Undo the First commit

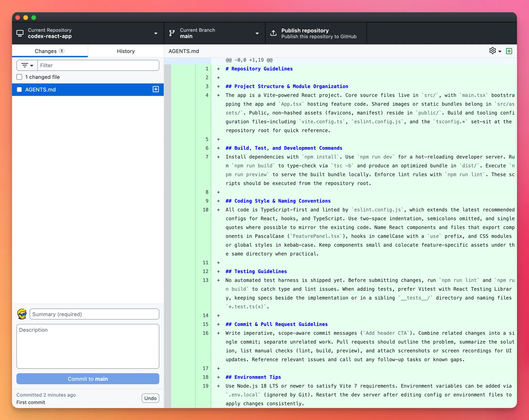150,398
